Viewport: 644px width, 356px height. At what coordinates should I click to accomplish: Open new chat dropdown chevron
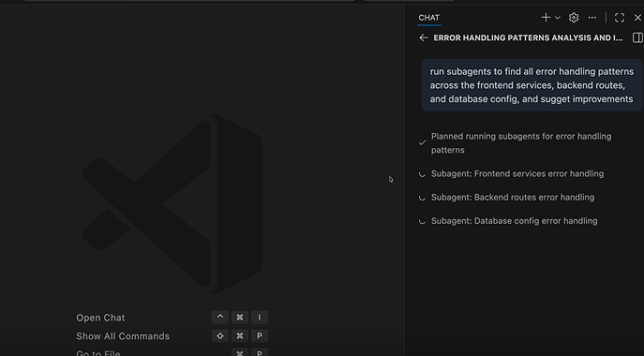tap(558, 18)
